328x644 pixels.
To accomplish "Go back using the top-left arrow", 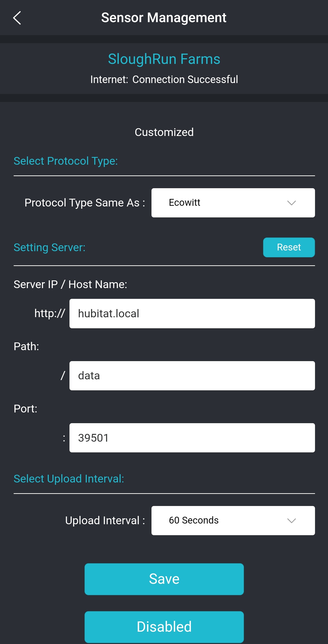I will [17, 18].
